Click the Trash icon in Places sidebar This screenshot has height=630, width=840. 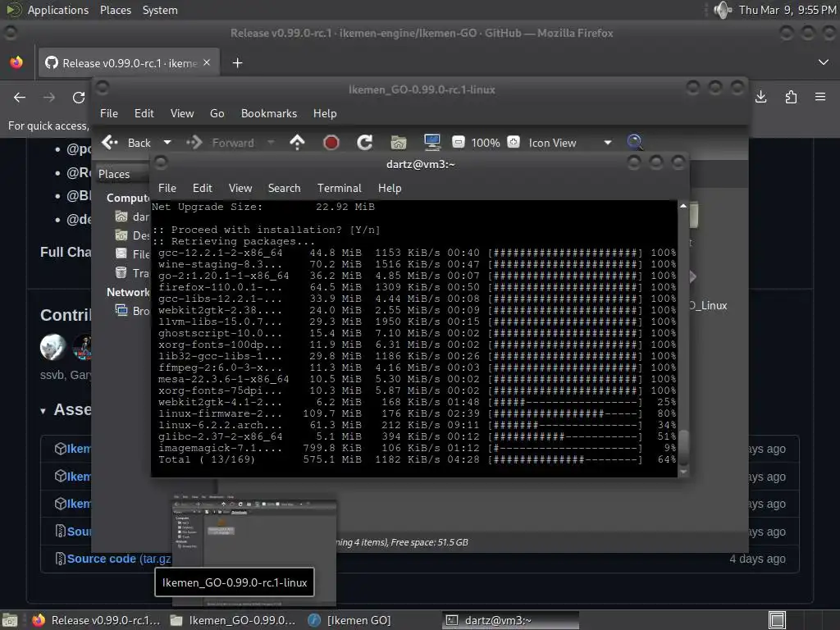(x=121, y=272)
